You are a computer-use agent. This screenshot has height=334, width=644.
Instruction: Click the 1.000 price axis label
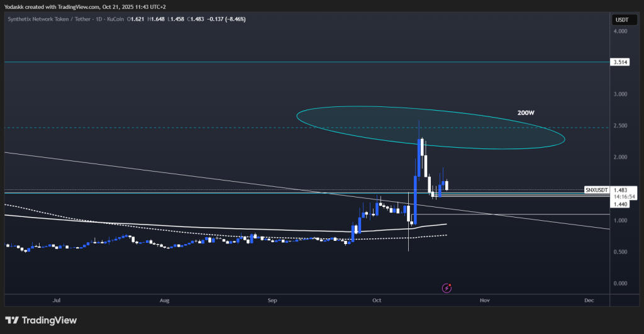[x=620, y=220]
